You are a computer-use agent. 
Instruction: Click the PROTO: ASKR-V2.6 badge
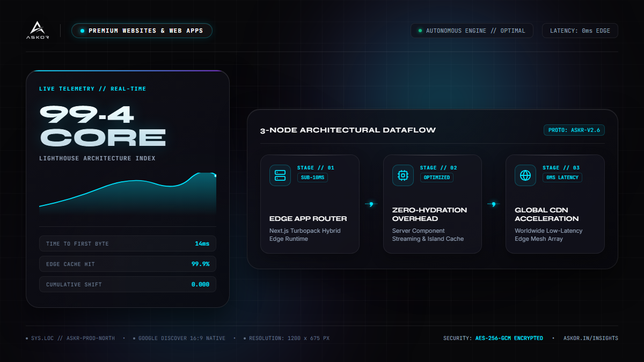[574, 130]
